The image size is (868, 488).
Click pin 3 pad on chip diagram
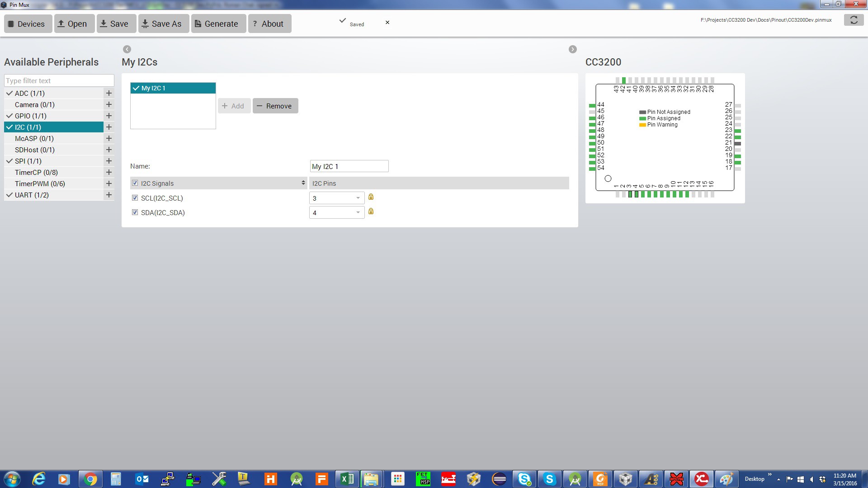point(630,194)
